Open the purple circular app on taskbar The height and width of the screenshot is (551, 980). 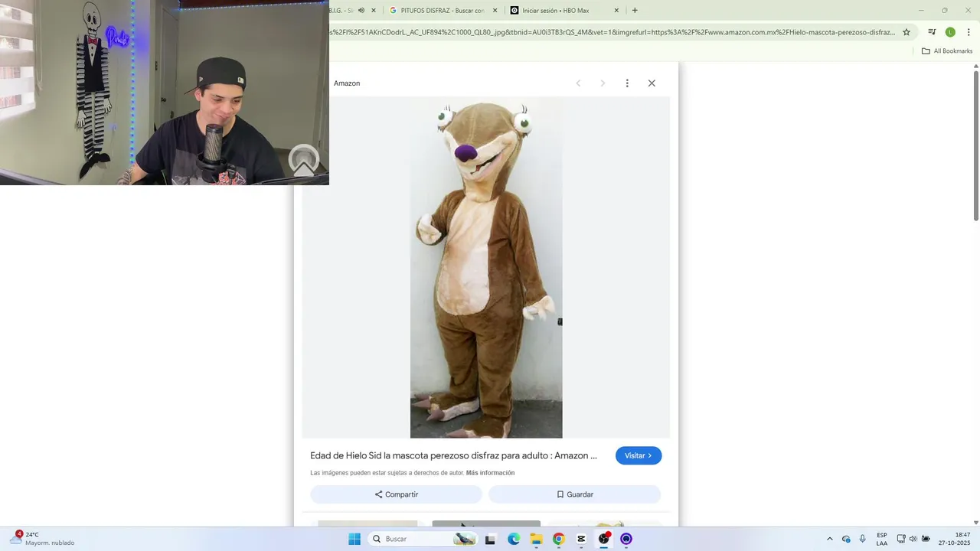coord(626,539)
